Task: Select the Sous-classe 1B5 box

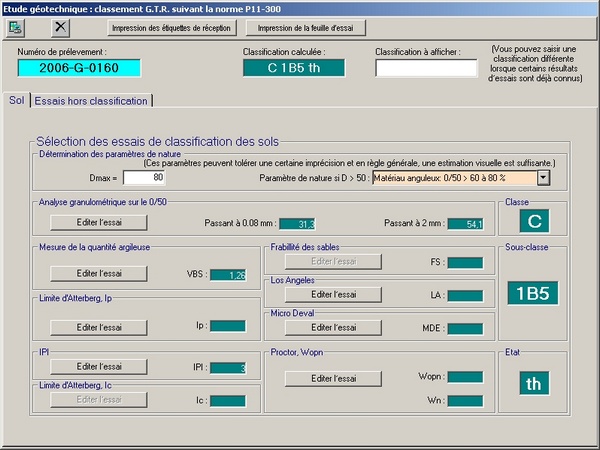Action: pos(530,293)
